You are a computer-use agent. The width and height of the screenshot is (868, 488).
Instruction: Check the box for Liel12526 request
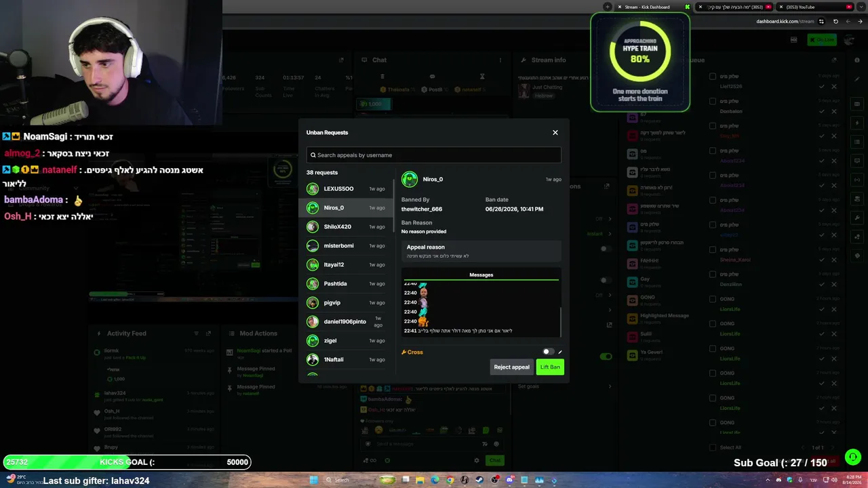click(x=713, y=77)
